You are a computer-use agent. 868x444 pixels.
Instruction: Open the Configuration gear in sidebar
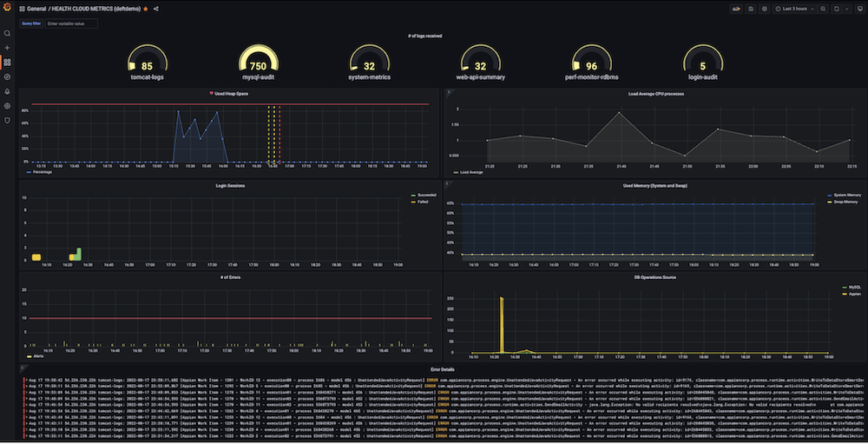(x=7, y=106)
